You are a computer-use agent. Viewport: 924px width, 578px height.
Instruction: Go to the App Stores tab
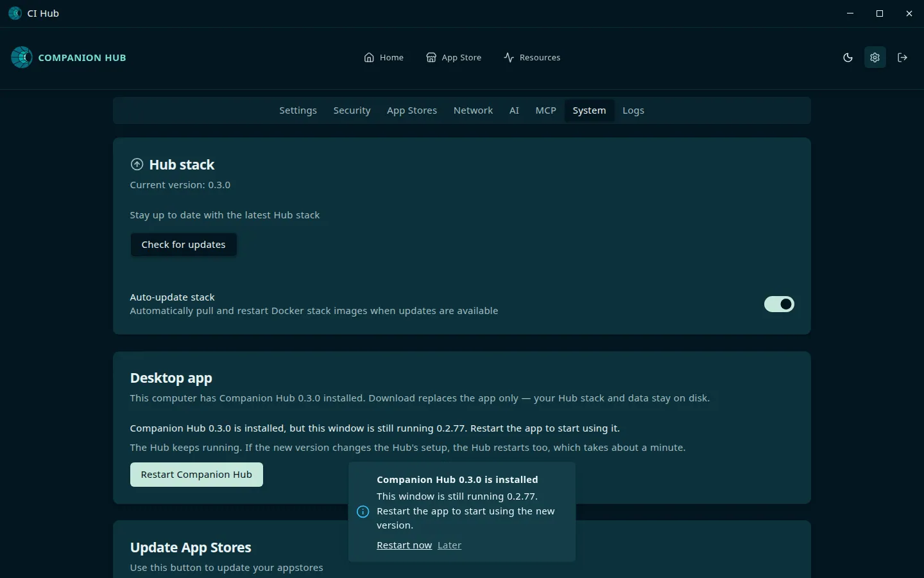tap(412, 110)
